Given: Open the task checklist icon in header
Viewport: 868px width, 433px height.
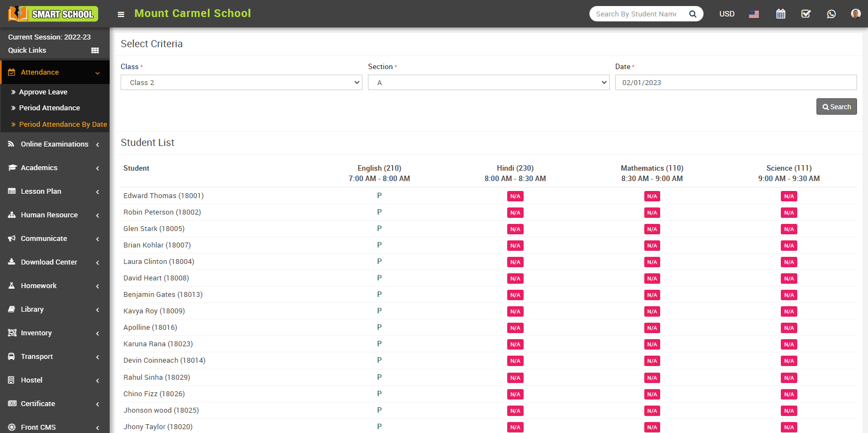Looking at the screenshot, I should tap(805, 14).
